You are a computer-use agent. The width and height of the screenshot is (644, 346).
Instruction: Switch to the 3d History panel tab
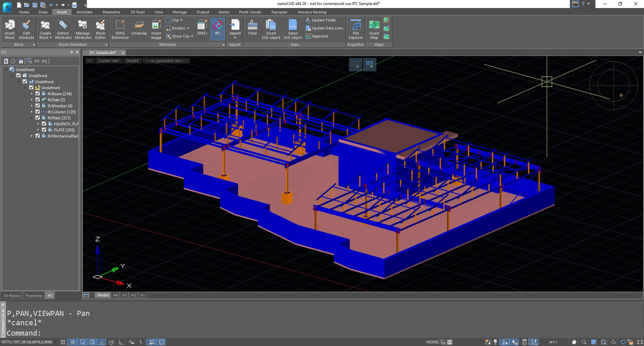tap(12, 296)
